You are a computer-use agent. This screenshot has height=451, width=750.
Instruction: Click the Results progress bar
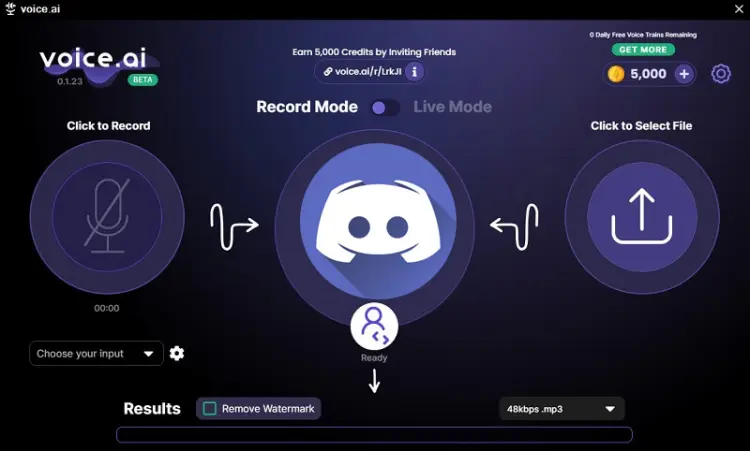[x=374, y=435]
